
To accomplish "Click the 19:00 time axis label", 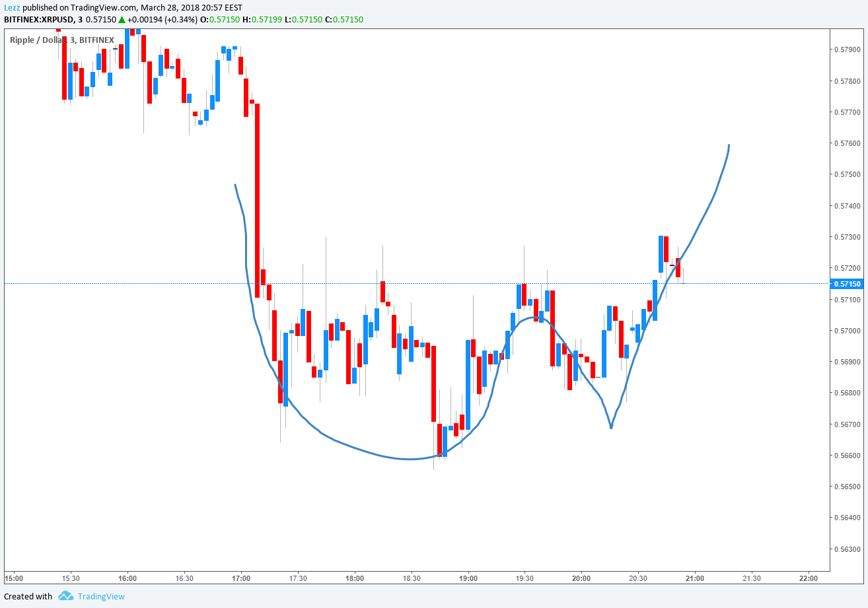I will pyautogui.click(x=468, y=578).
